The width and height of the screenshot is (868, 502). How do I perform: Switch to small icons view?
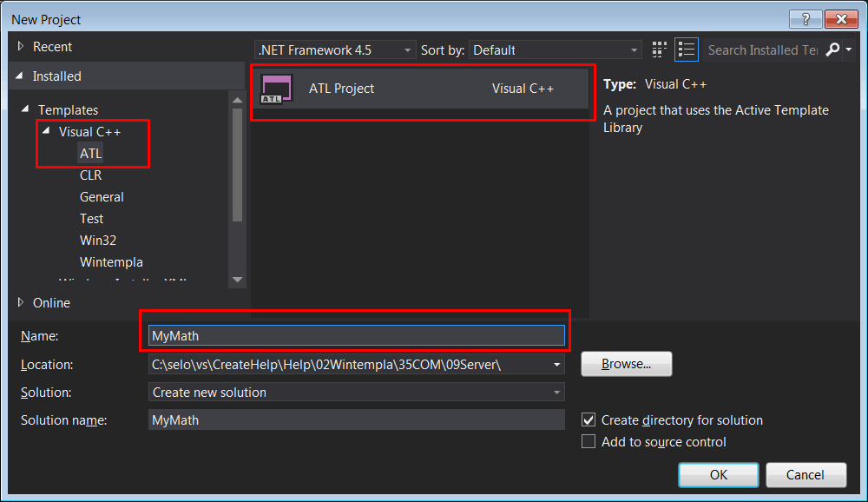pos(659,50)
